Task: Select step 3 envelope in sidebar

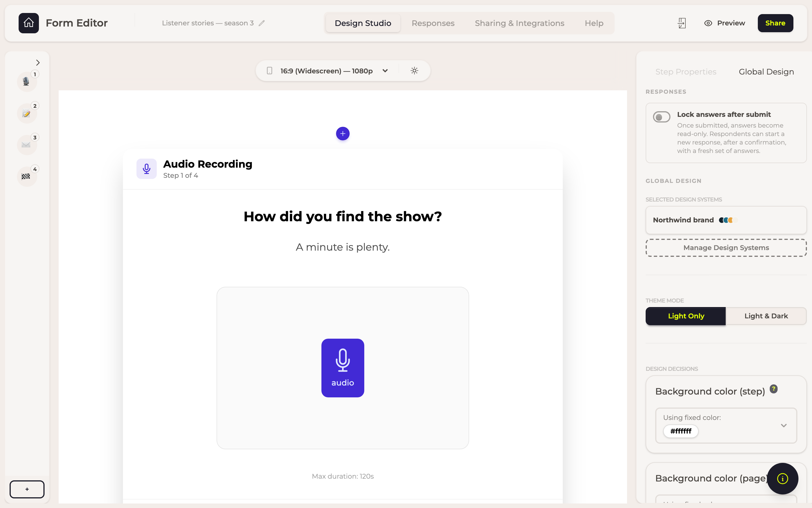Action: [x=27, y=145]
